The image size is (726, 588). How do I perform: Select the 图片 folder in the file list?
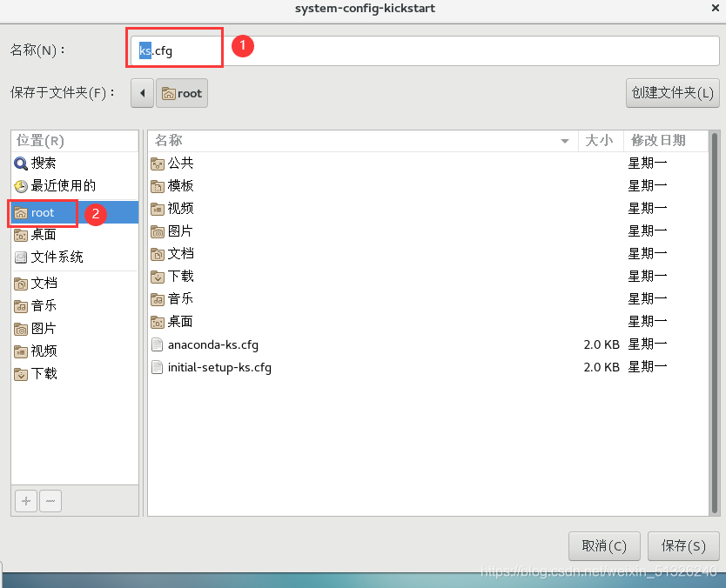(x=428, y=231)
